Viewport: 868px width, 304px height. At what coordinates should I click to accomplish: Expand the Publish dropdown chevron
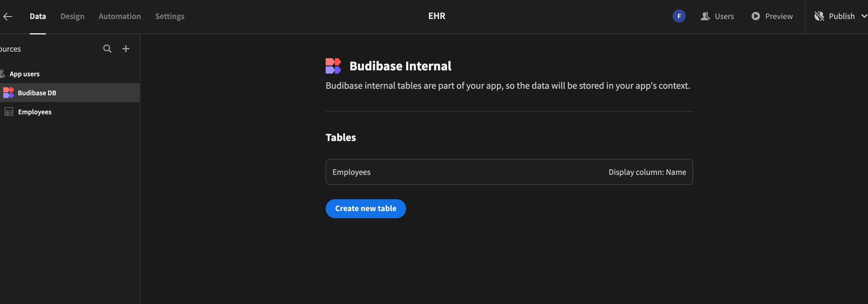[864, 16]
